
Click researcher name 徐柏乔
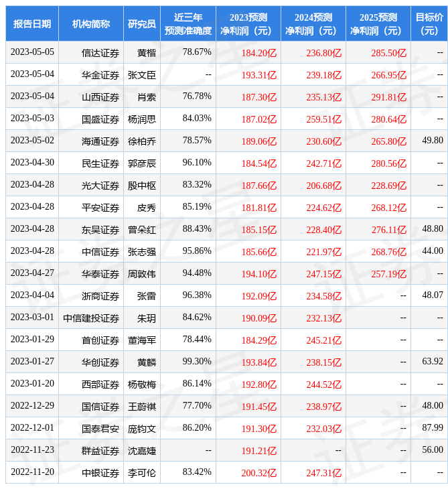tap(142, 141)
